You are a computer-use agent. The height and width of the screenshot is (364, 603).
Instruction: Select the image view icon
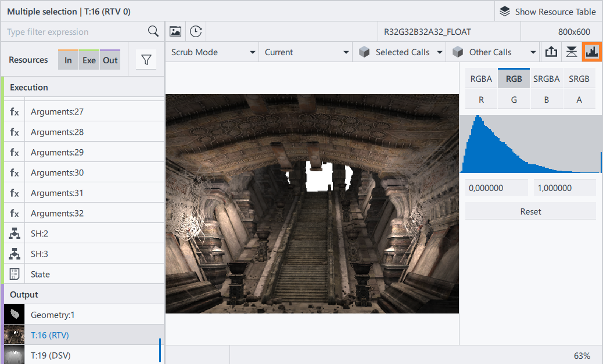[x=175, y=31]
